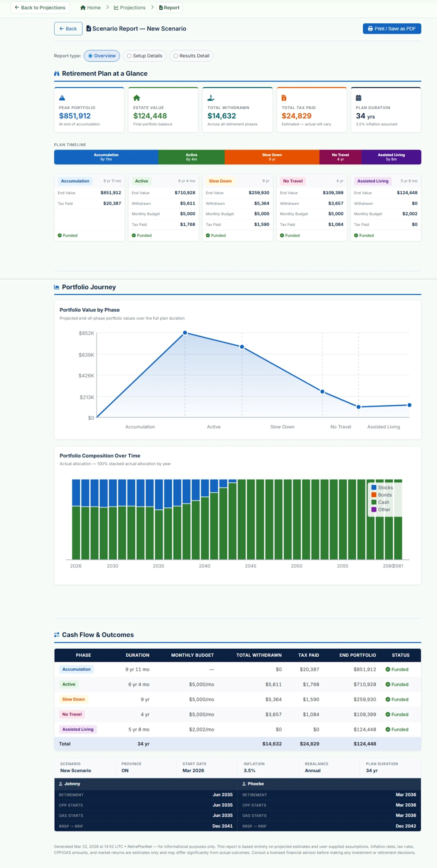Click the Monthly Budget column header
437x868 pixels.
pyautogui.click(x=192, y=655)
